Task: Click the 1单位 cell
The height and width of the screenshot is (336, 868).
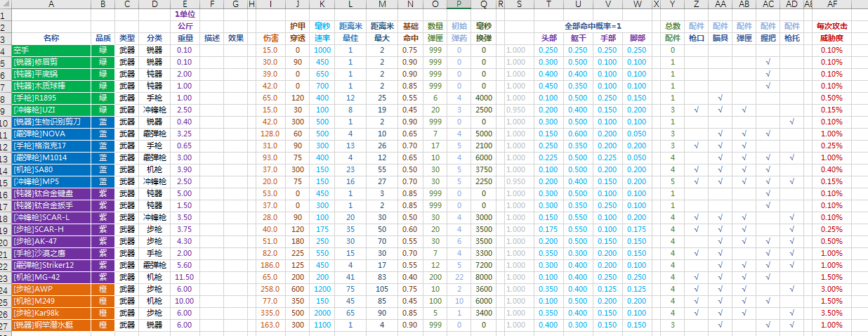Action: [185, 14]
